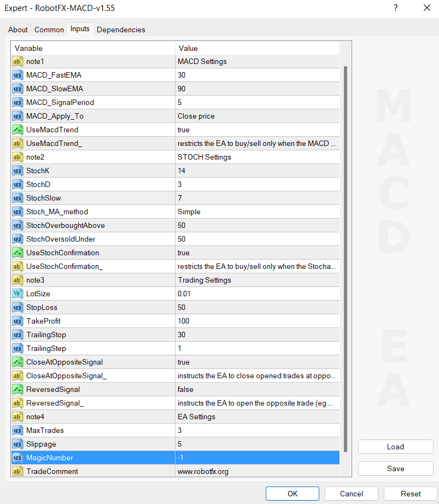
Task: Edit the LotSize value 0.01
Action: point(257,294)
